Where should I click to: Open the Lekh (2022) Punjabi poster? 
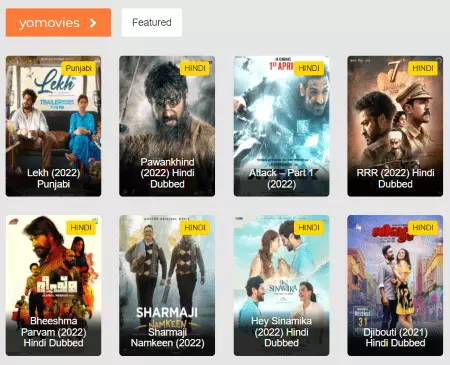click(53, 126)
